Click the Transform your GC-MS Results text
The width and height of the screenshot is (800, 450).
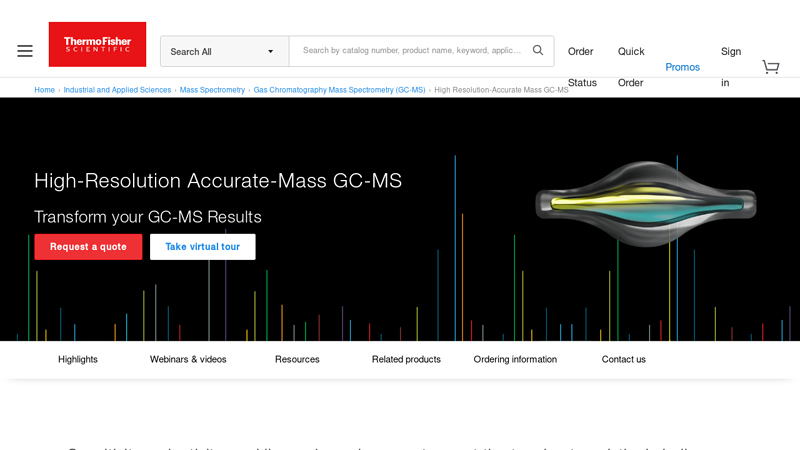tap(147, 217)
